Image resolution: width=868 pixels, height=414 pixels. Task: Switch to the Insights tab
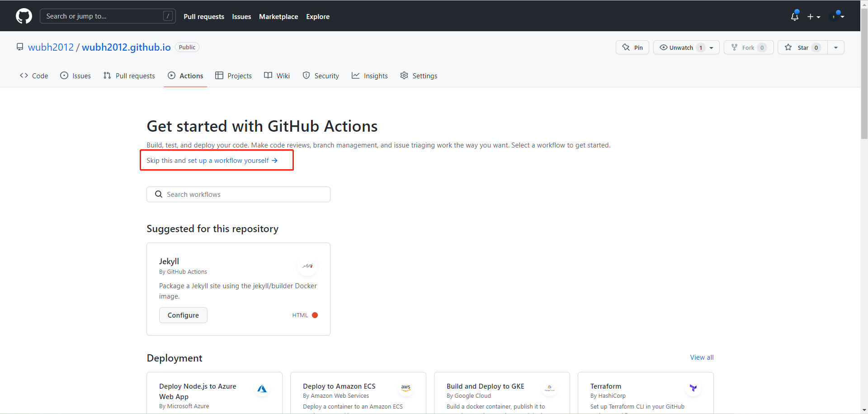370,76
